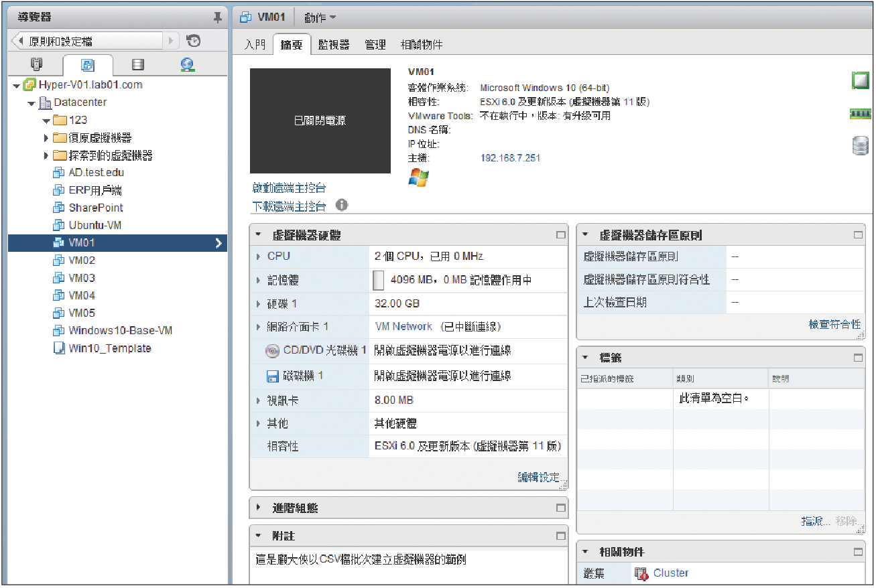Click 編輯設定 link
The width and height of the screenshot is (876, 588).
tap(539, 477)
